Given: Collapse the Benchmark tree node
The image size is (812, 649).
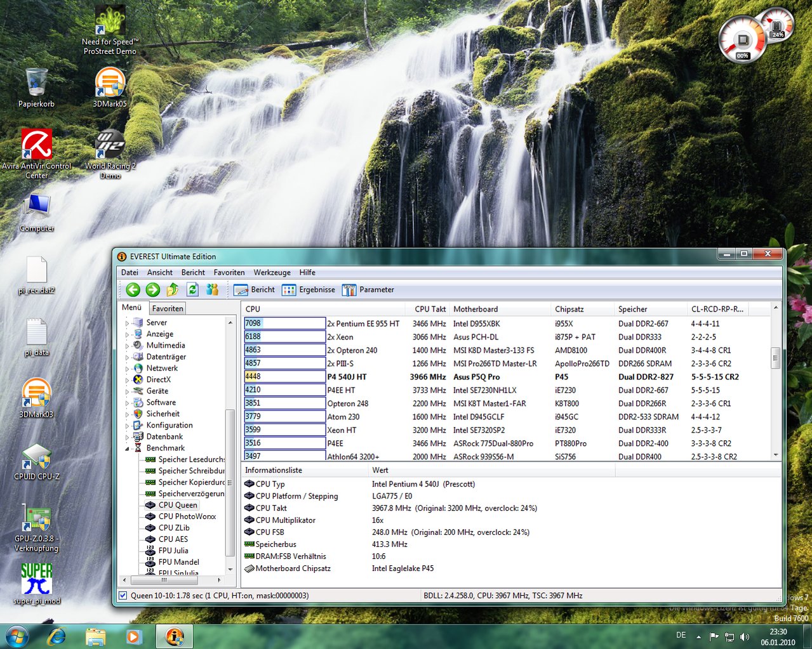Looking at the screenshot, I should pyautogui.click(x=127, y=449).
